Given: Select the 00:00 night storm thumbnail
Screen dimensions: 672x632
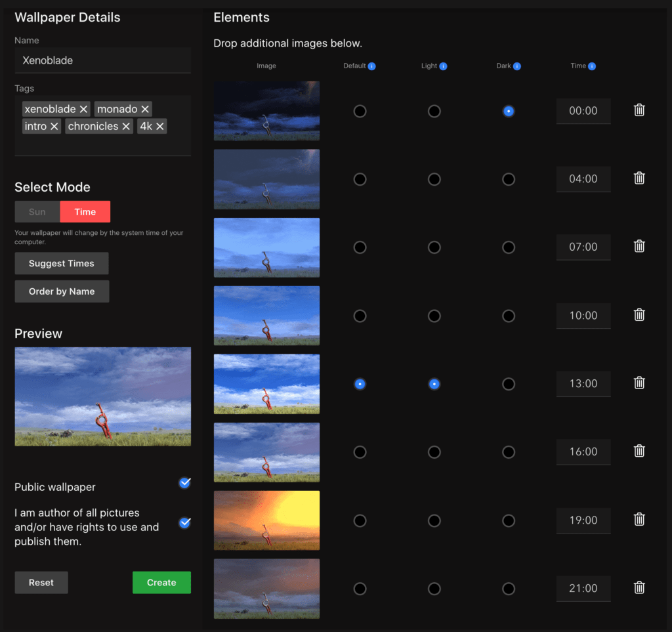Looking at the screenshot, I should (x=266, y=111).
